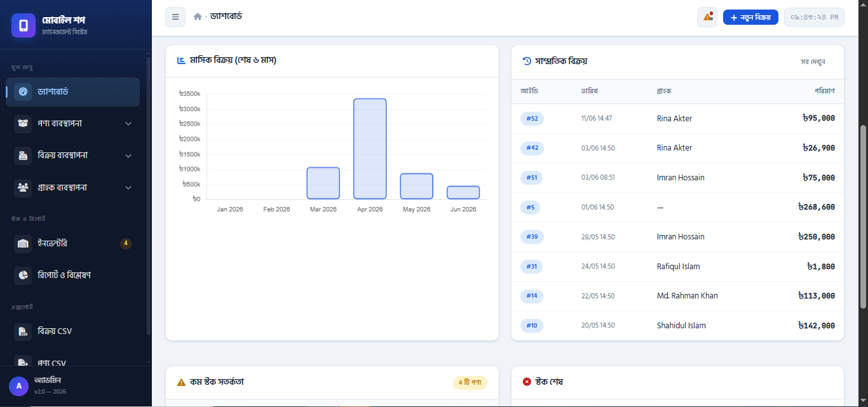Open the ইনভেন্টরি menu item

pyautogui.click(x=72, y=243)
